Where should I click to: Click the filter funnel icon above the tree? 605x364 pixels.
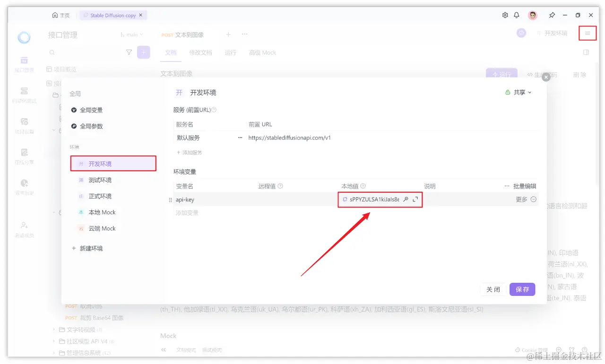(129, 52)
